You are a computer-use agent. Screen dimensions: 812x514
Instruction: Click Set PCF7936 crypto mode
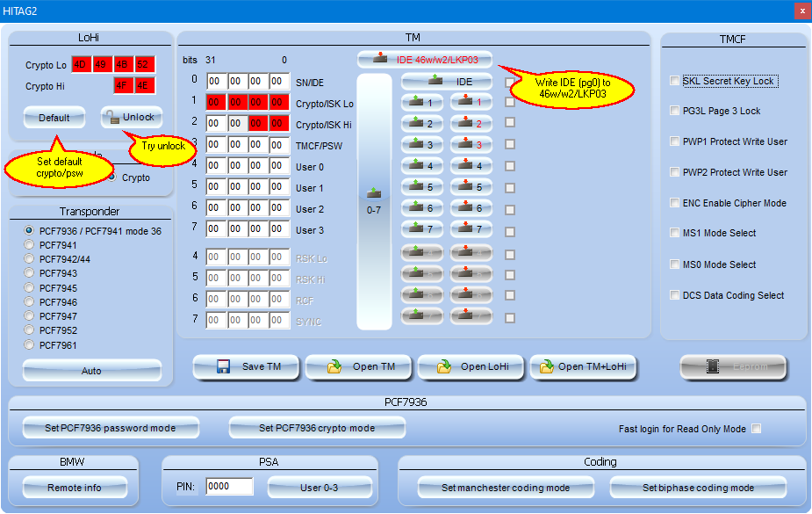(317, 428)
